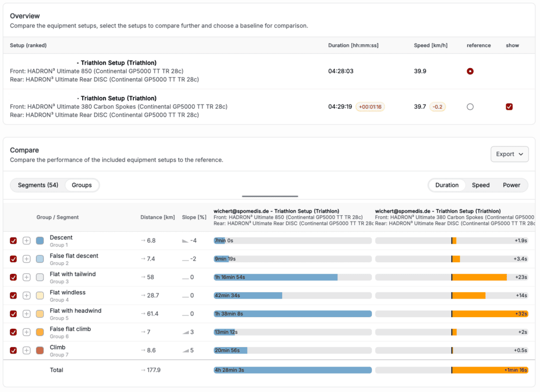This screenshot has width=540, height=392.
Task: Click the -0.2 speed difference badge
Action: (x=437, y=107)
